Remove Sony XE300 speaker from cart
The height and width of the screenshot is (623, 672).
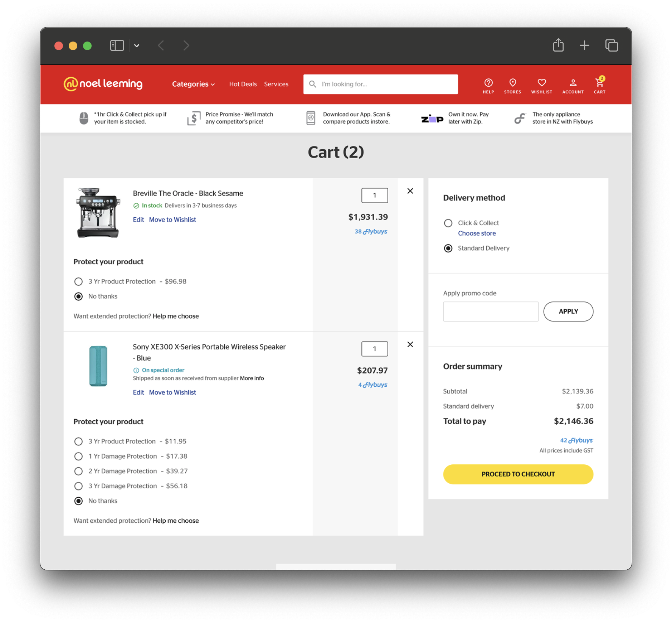[x=410, y=344]
